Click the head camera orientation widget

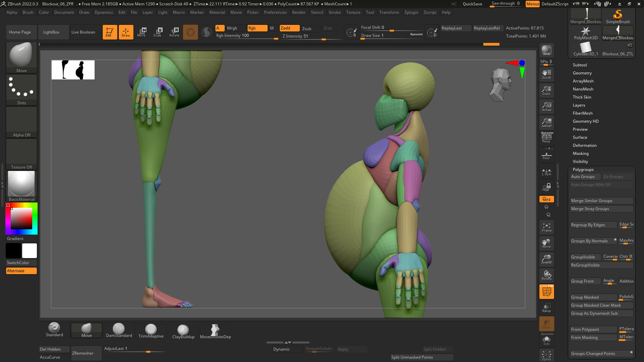point(500,84)
